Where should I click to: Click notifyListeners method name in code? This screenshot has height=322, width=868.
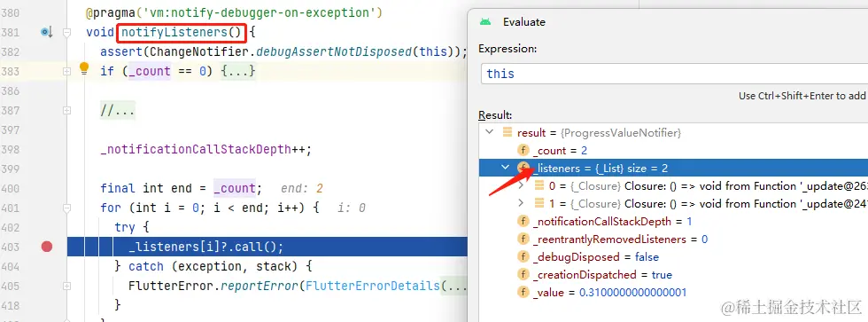click(174, 32)
